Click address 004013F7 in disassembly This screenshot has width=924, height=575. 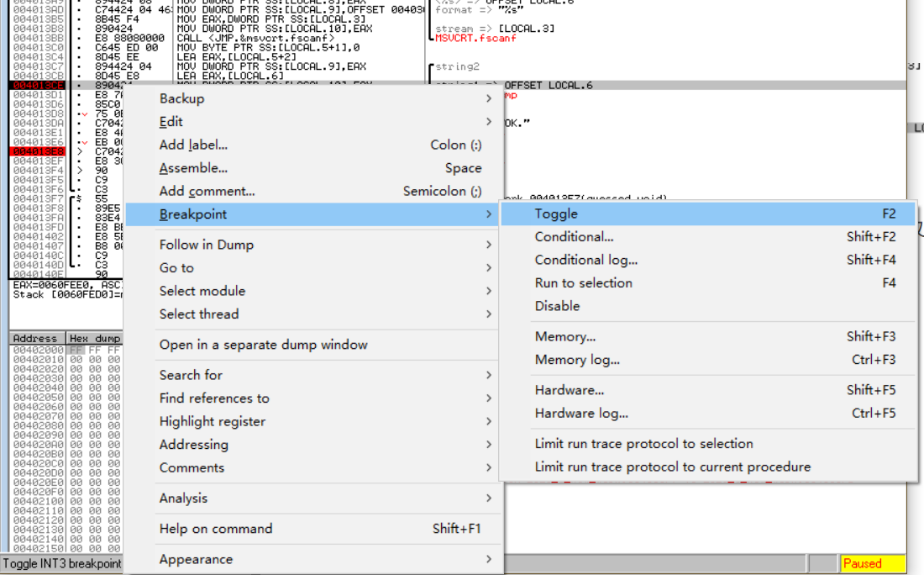38,198
